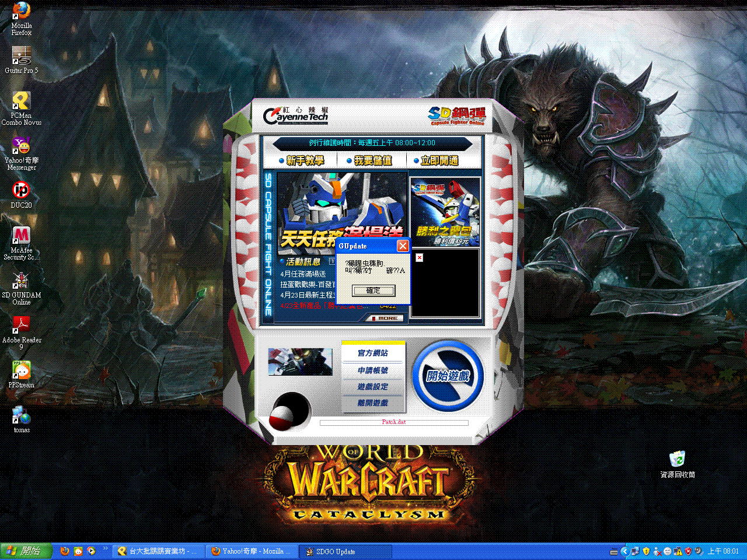Open the 扭蛋戳戳樂 news item
Image resolution: width=747 pixels, height=560 pixels.
tap(307, 285)
